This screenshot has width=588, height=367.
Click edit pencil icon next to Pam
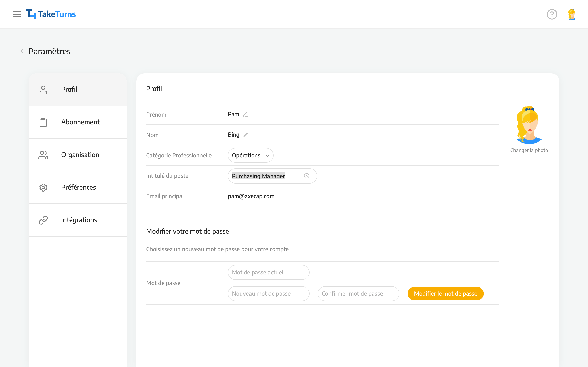click(245, 114)
